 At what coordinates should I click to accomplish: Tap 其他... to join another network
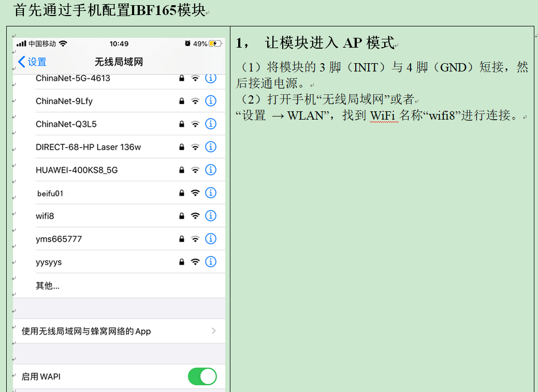(48, 286)
